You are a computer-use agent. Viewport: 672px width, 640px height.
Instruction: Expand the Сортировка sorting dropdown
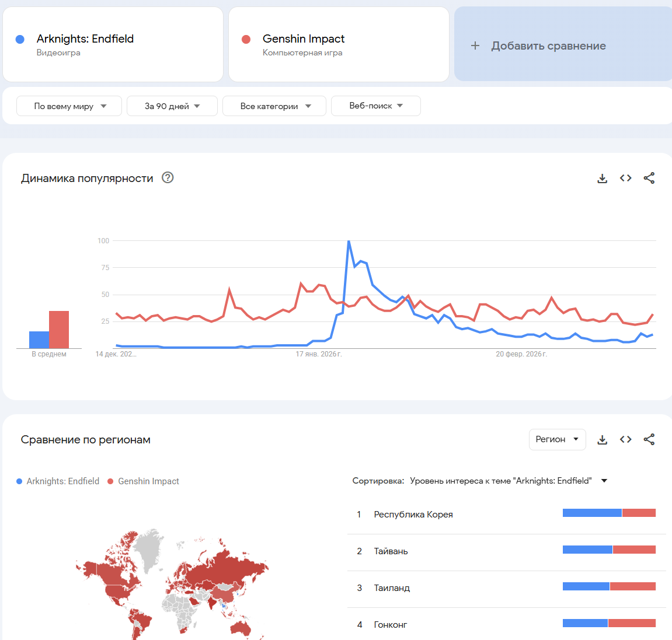[x=604, y=481]
